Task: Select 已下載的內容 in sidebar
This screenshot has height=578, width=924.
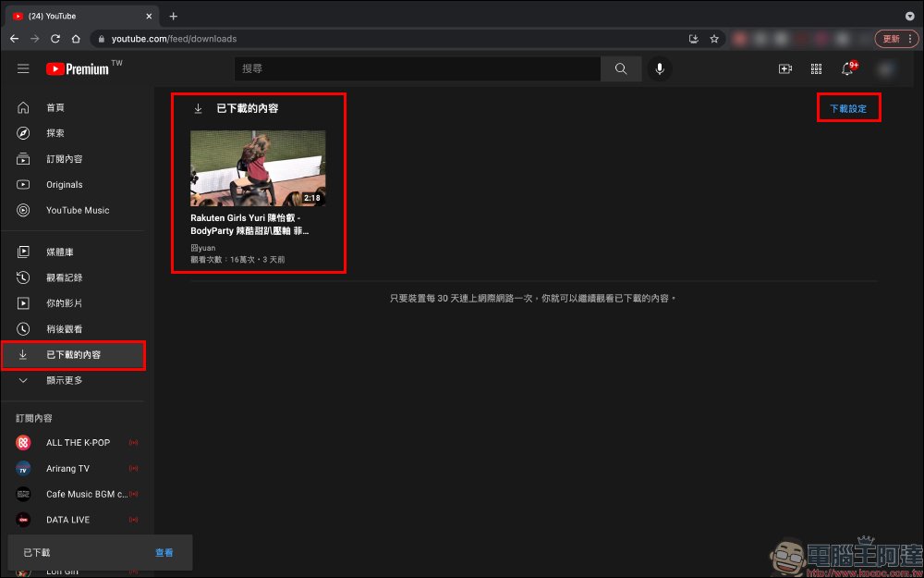Action: (73, 355)
